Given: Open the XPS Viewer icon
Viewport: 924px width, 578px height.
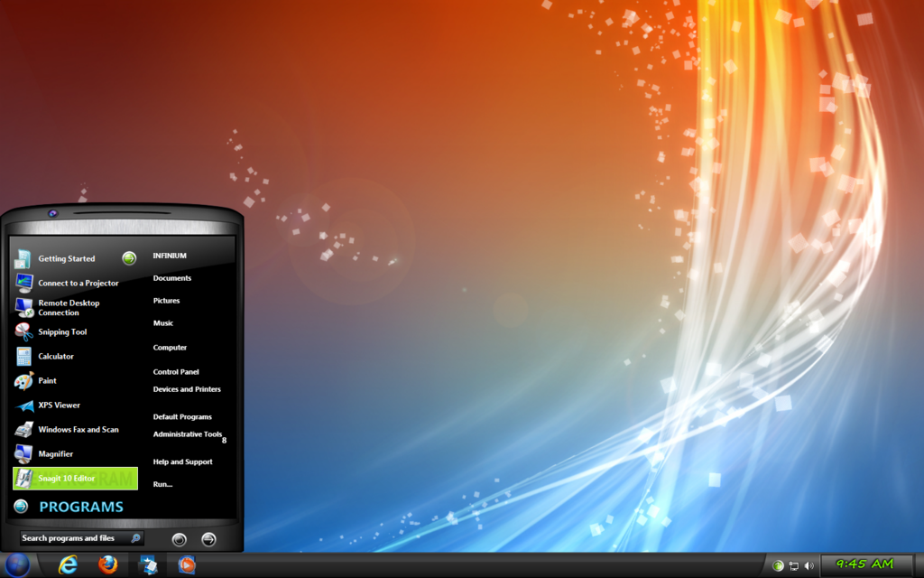Looking at the screenshot, I should [x=23, y=406].
